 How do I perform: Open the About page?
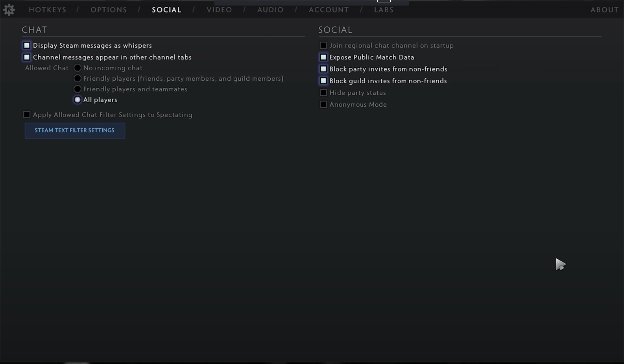tap(604, 10)
